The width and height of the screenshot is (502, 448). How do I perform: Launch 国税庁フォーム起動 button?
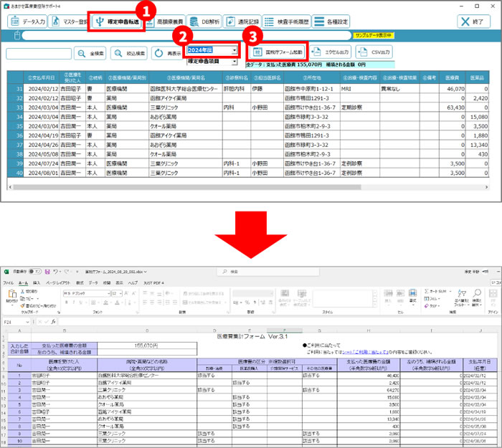coord(276,52)
